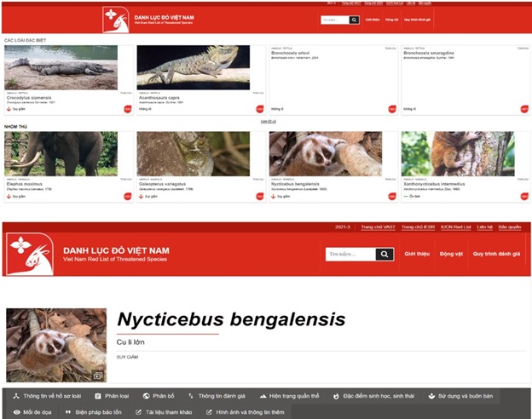Open the image gallery icon on Nycticebus photo
The image size is (532, 419).
coord(98,375)
